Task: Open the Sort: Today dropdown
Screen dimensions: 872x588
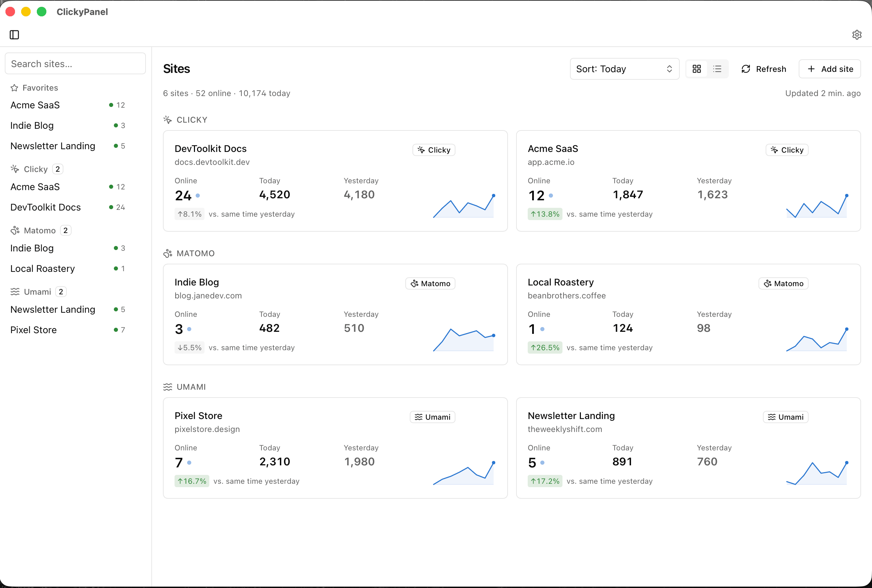Action: pos(625,69)
